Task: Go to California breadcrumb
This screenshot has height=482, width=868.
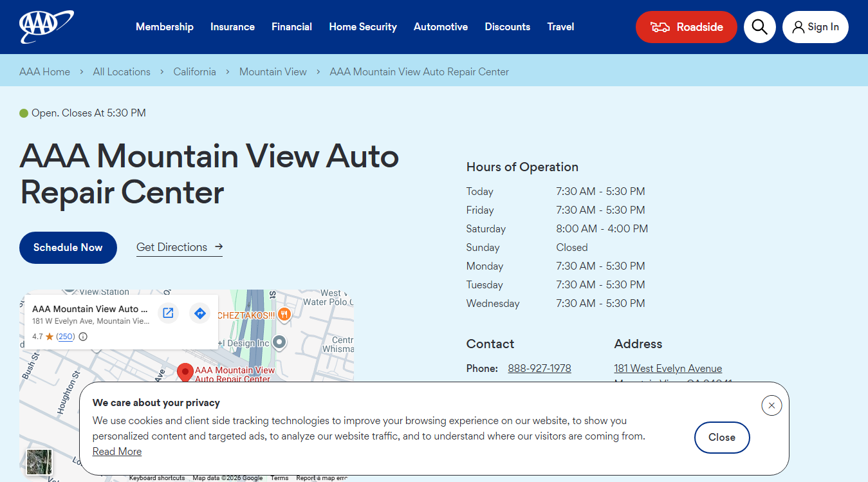Action: 194,72
